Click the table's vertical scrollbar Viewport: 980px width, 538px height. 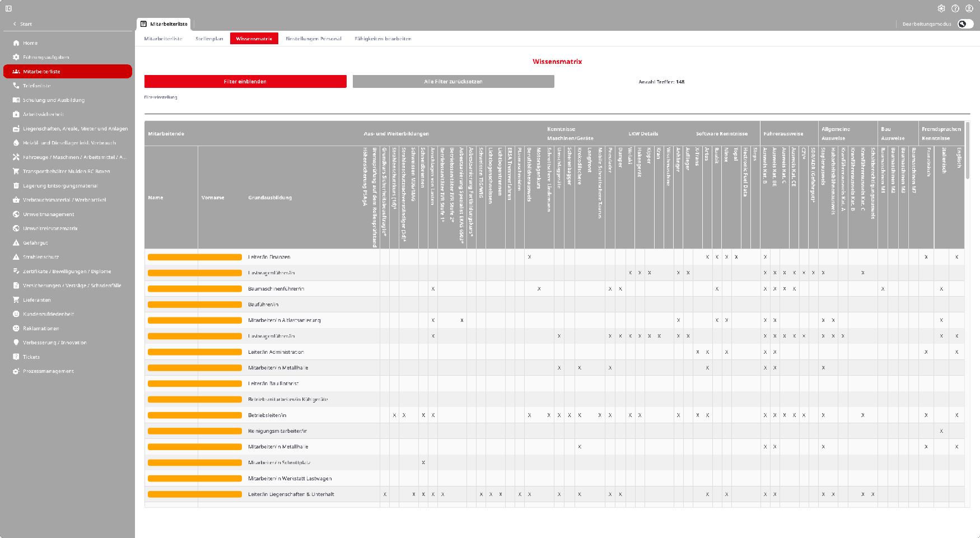coord(967,151)
